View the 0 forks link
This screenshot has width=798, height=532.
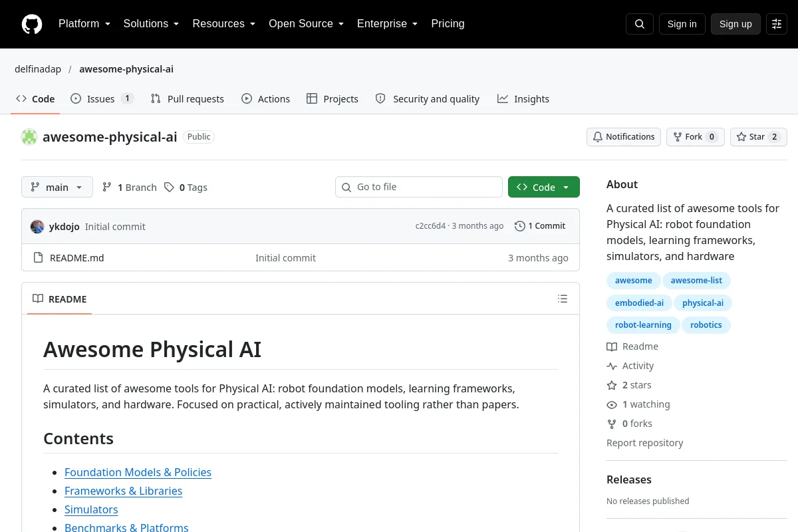pyautogui.click(x=630, y=424)
